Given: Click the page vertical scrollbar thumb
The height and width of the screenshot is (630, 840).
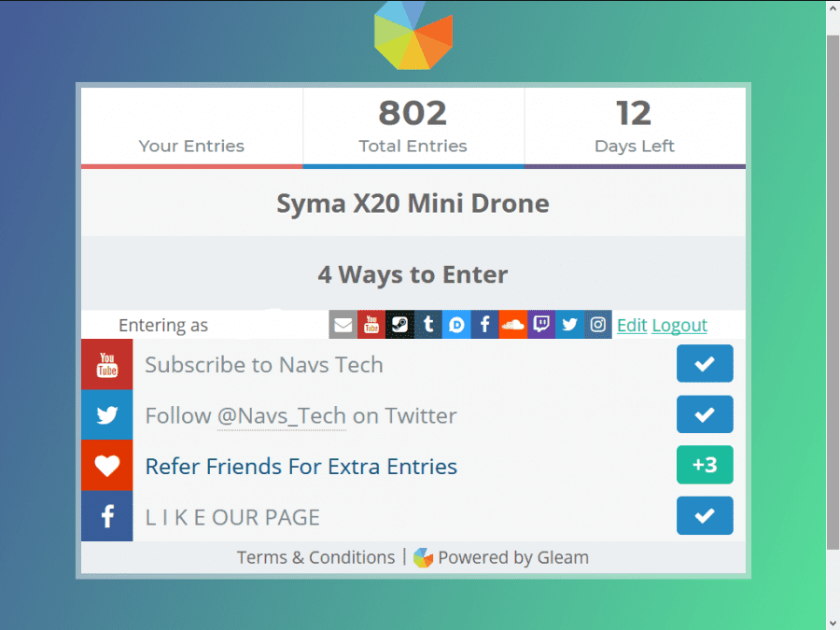Looking at the screenshot, I should [833, 292].
